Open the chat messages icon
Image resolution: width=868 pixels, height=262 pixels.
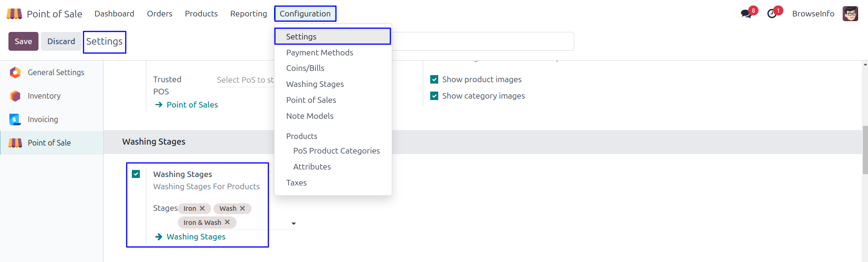(x=746, y=14)
